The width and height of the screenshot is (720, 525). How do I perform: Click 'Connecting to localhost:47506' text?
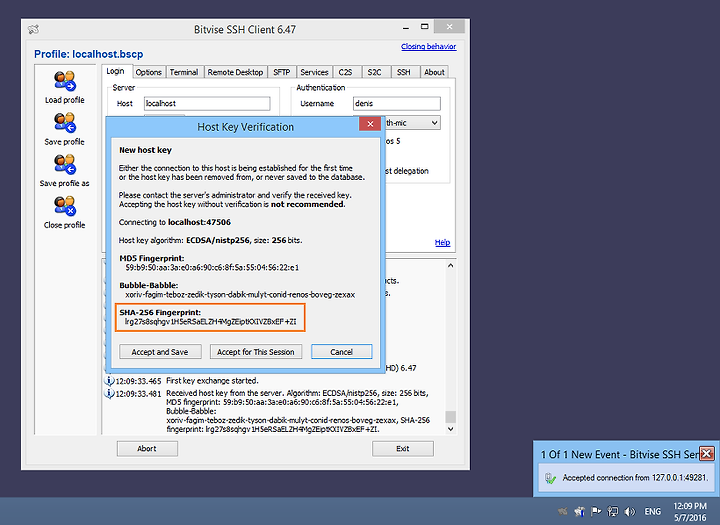click(174, 222)
